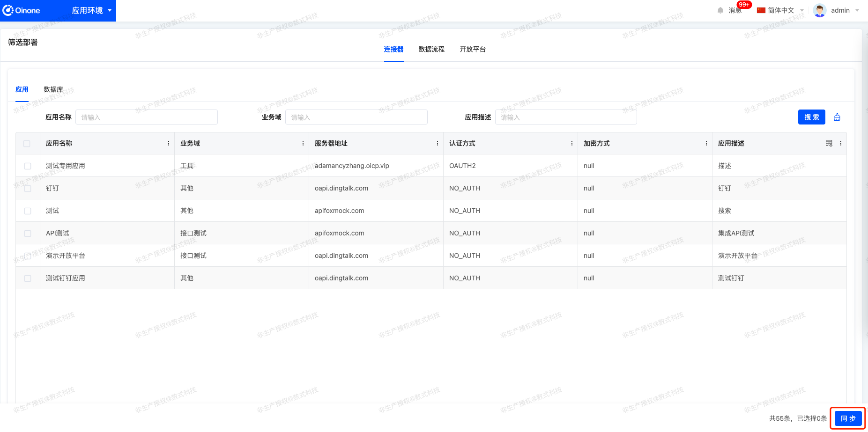Click the Oinone logo icon
Image resolution: width=868 pixels, height=432 pixels.
(x=8, y=10)
